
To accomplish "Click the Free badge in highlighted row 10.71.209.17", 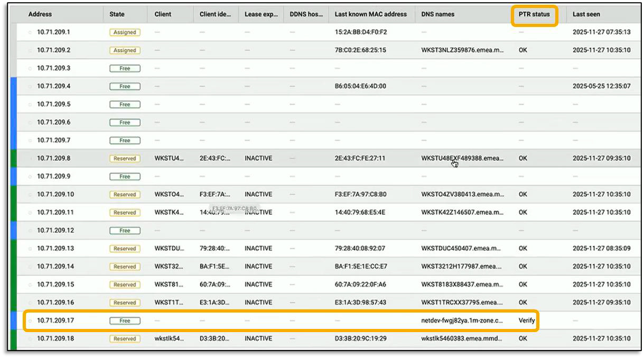I will click(x=125, y=320).
